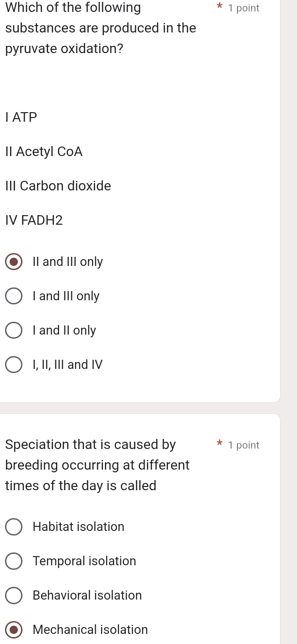Select the "I and II only" option

click(14, 330)
